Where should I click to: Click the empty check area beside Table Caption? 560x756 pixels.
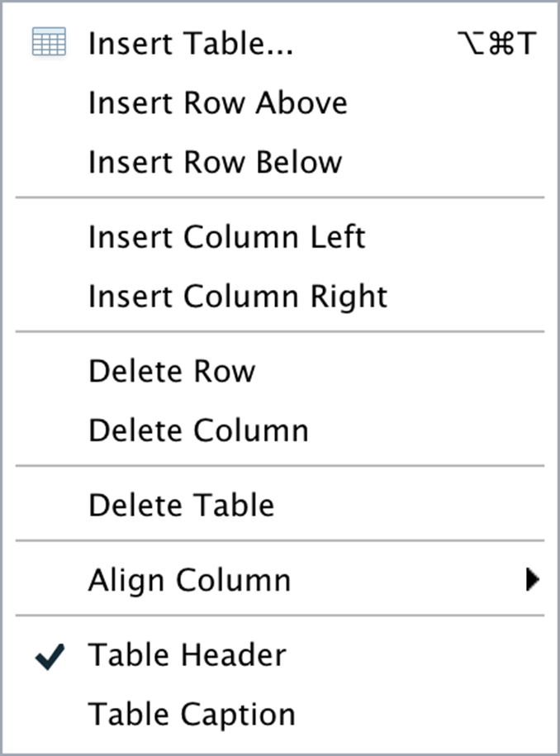pyautogui.click(x=50, y=715)
